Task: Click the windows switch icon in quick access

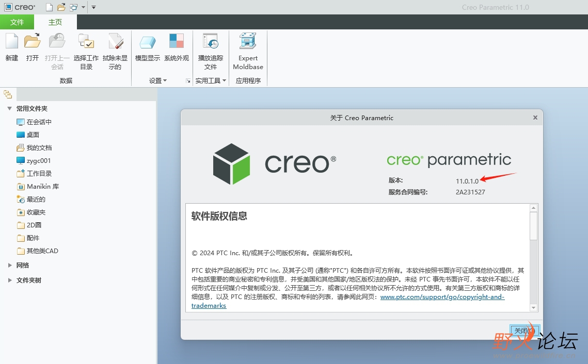Action: click(73, 7)
